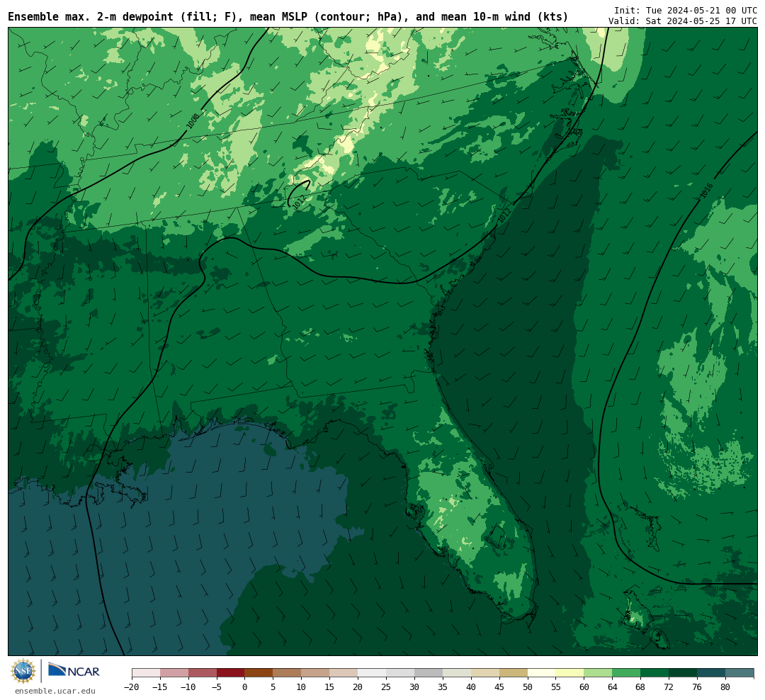
Task: Pick the pale yellow swatch between 50 and 55
Action: [x=542, y=673]
